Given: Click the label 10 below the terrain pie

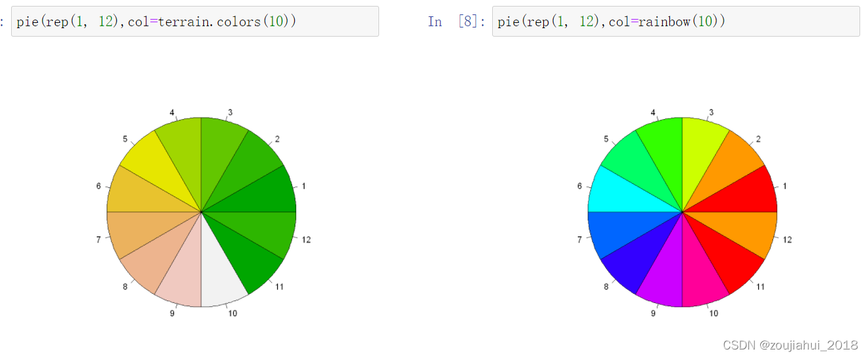Looking at the screenshot, I should 233,313.
